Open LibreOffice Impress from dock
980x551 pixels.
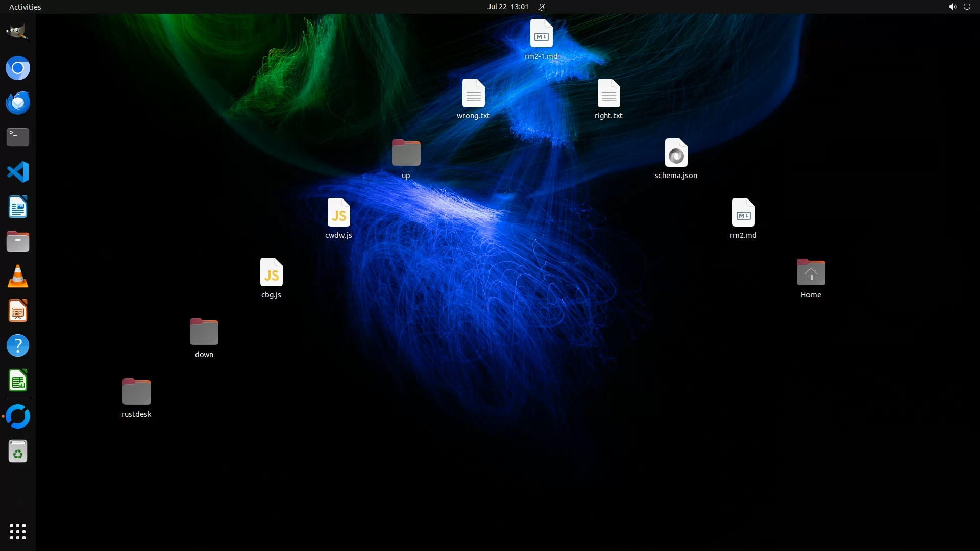coord(17,311)
